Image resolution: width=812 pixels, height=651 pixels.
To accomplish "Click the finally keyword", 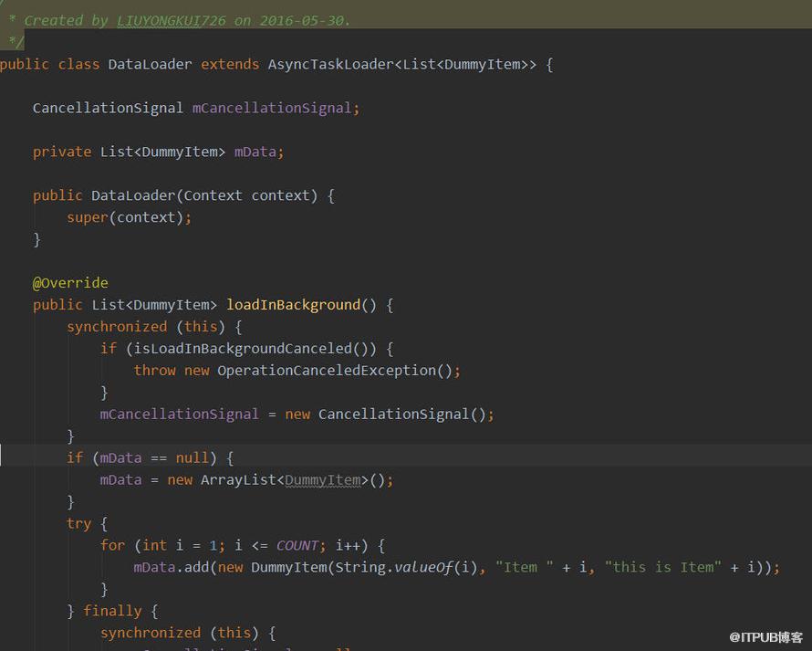I will click(x=112, y=611).
